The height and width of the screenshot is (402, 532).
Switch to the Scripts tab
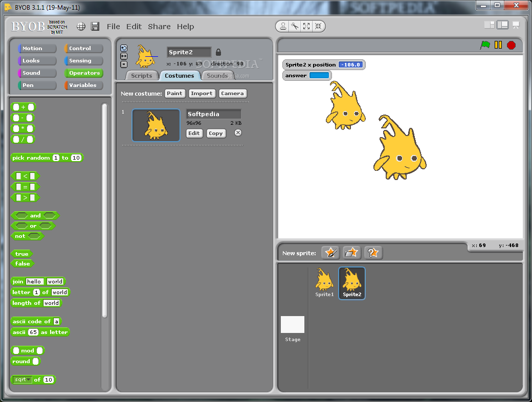pyautogui.click(x=142, y=76)
